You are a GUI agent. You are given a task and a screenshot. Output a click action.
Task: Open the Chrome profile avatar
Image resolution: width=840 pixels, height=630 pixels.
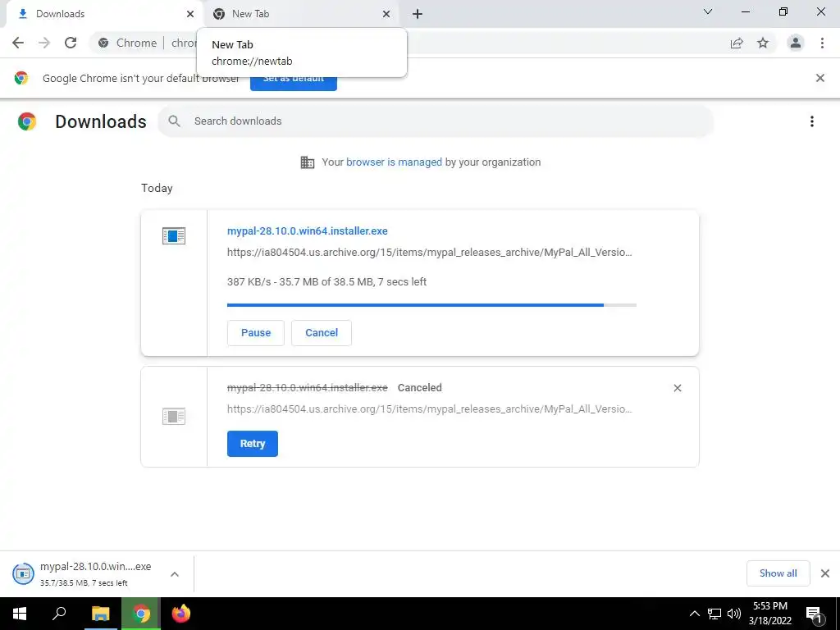coord(796,43)
